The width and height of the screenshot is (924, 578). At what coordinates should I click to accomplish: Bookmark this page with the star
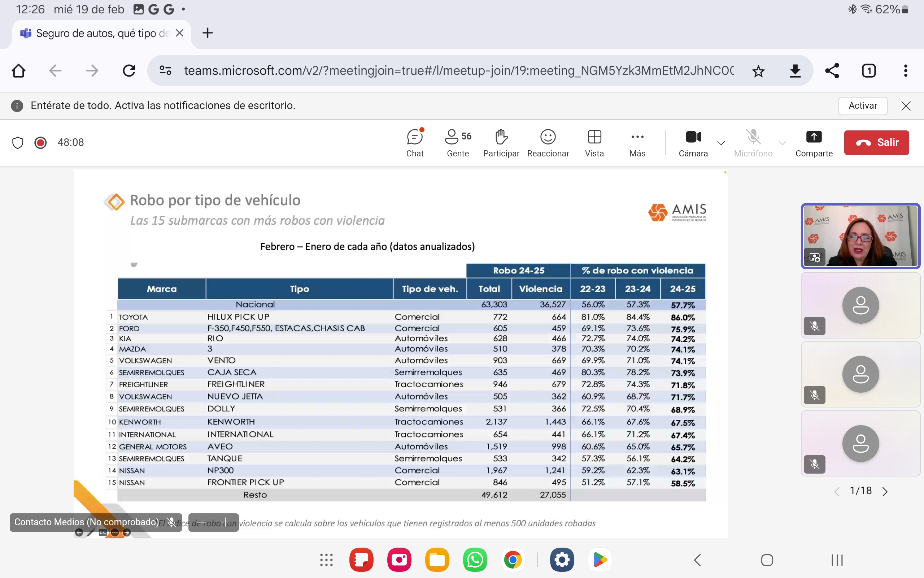point(758,71)
